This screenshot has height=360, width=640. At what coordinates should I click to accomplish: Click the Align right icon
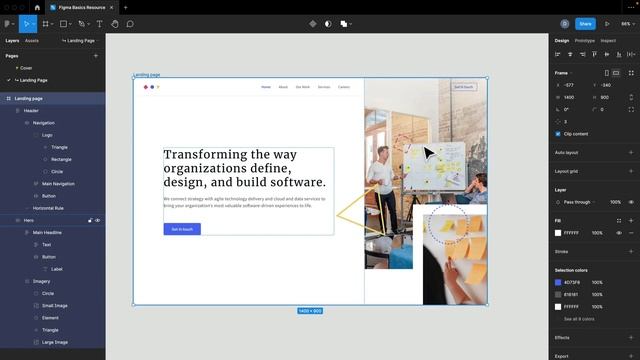point(582,54)
